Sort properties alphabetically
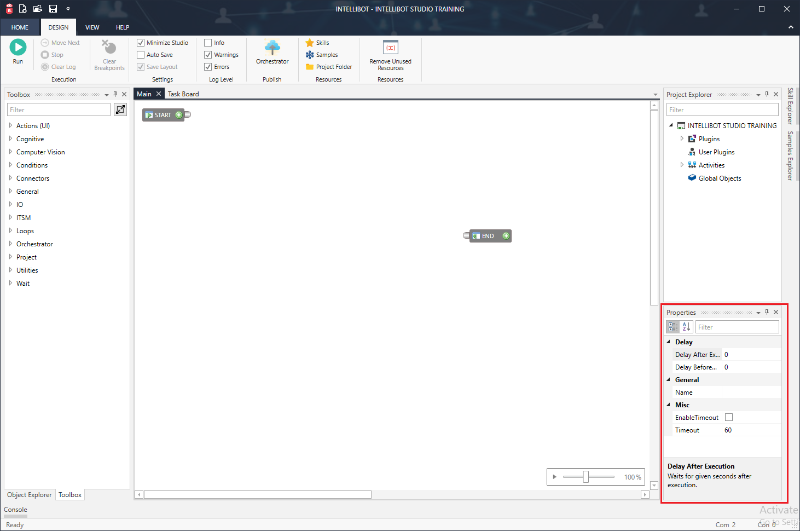Screen dimensions: 800x531 pos(686,327)
